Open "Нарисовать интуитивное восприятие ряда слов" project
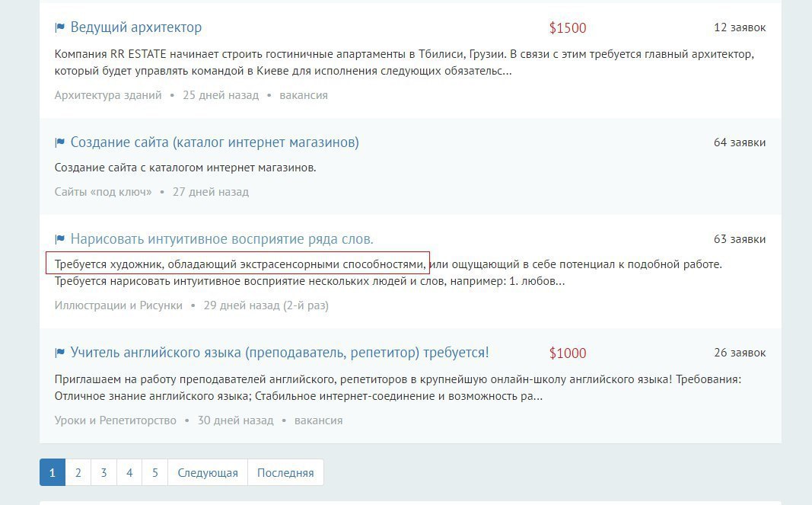This screenshot has height=505, width=812. 221,239
